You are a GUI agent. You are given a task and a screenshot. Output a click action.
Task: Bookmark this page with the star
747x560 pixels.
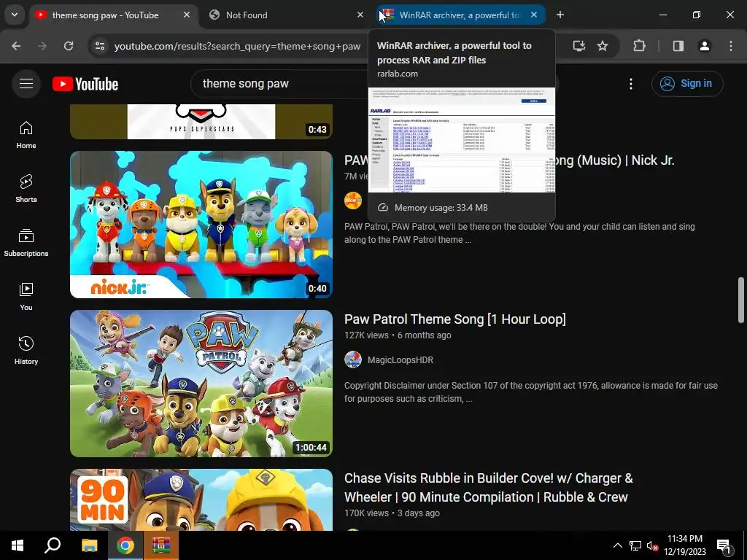pyautogui.click(x=603, y=46)
